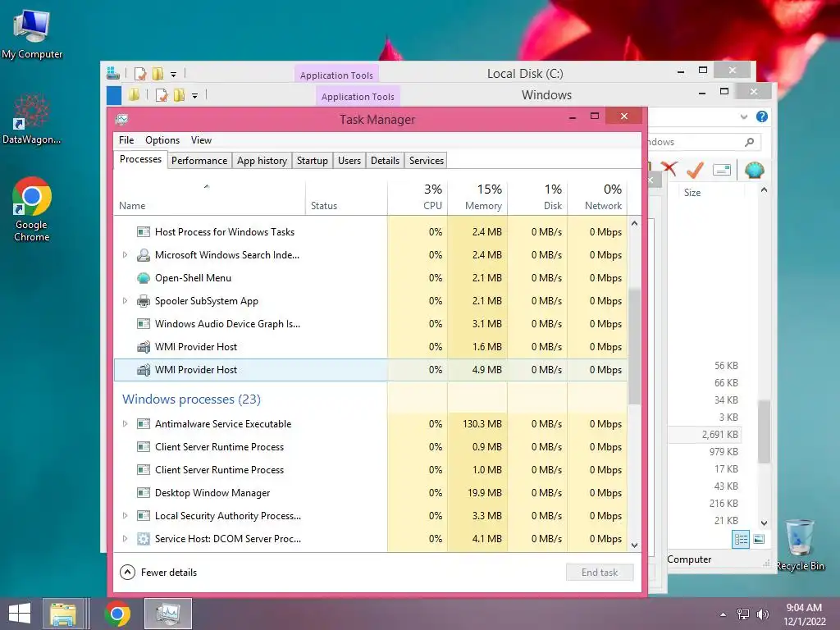The image size is (840, 630).
Task: Expand Local Security Authority Process
Action: point(125,516)
